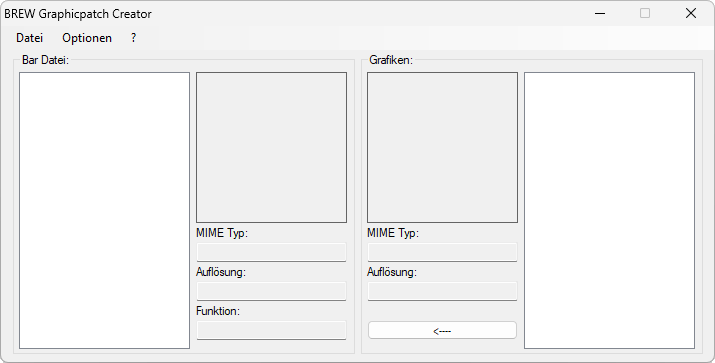Image resolution: width=715 pixels, height=363 pixels.
Task: Open the Optionen menu
Action: [87, 38]
